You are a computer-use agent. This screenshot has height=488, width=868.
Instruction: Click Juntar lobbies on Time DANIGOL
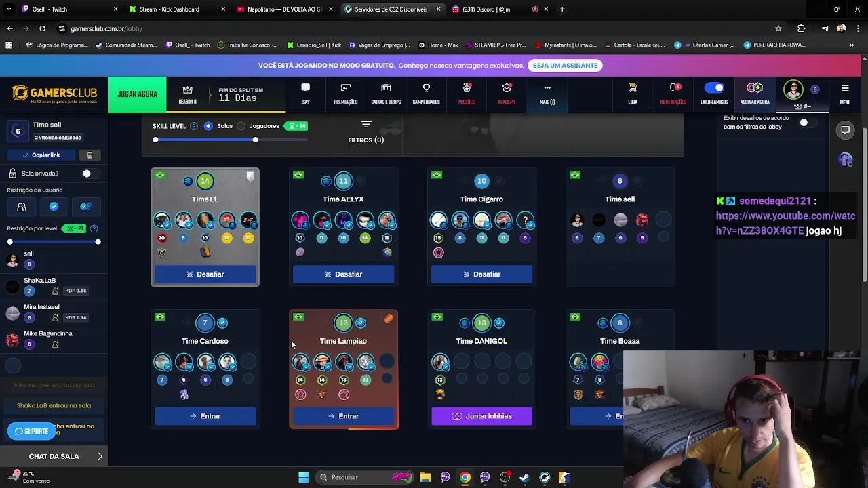click(x=481, y=416)
